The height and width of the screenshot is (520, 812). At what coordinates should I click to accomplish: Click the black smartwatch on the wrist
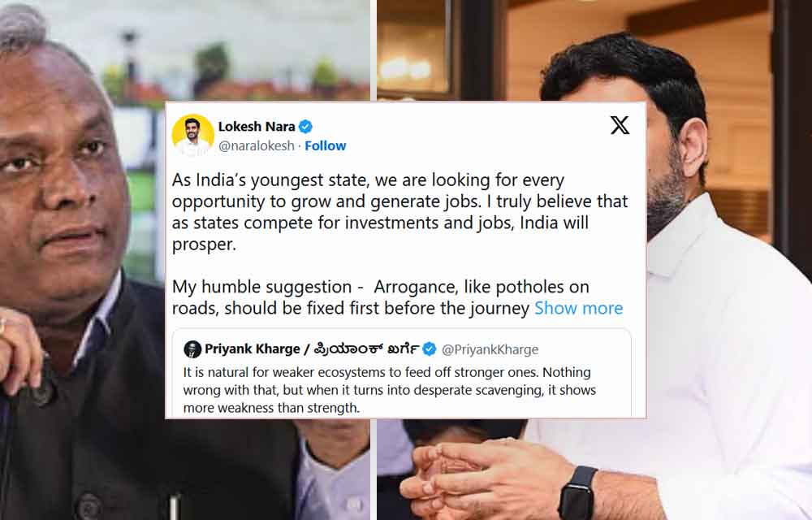point(578,493)
